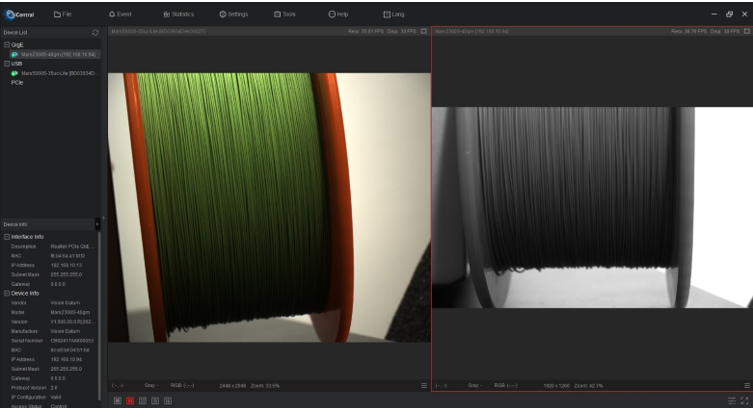
Task: Click the red stop acquisition button
Action: (x=130, y=400)
